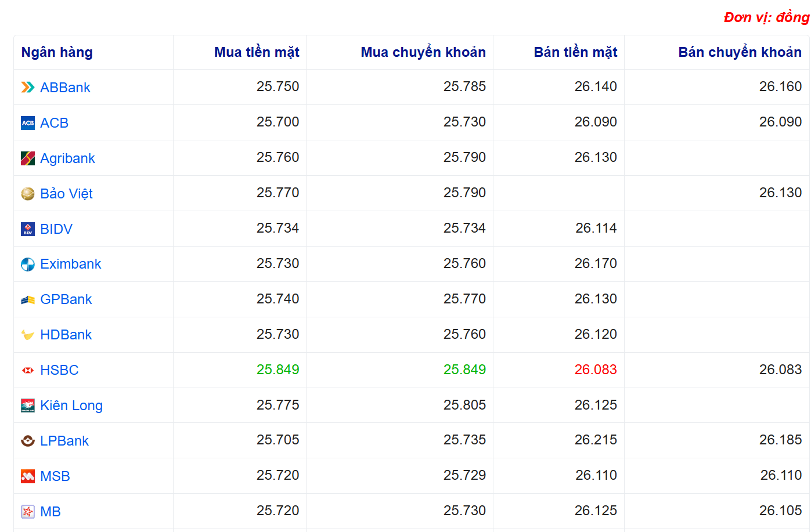
Task: Click the Mua tiền mặt column header
Action: click(x=257, y=52)
